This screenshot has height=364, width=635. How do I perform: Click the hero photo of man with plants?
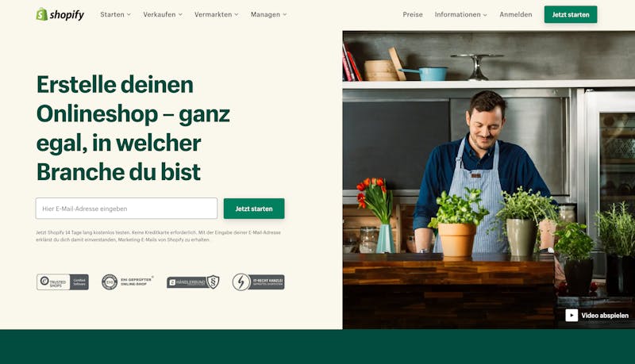(x=489, y=180)
